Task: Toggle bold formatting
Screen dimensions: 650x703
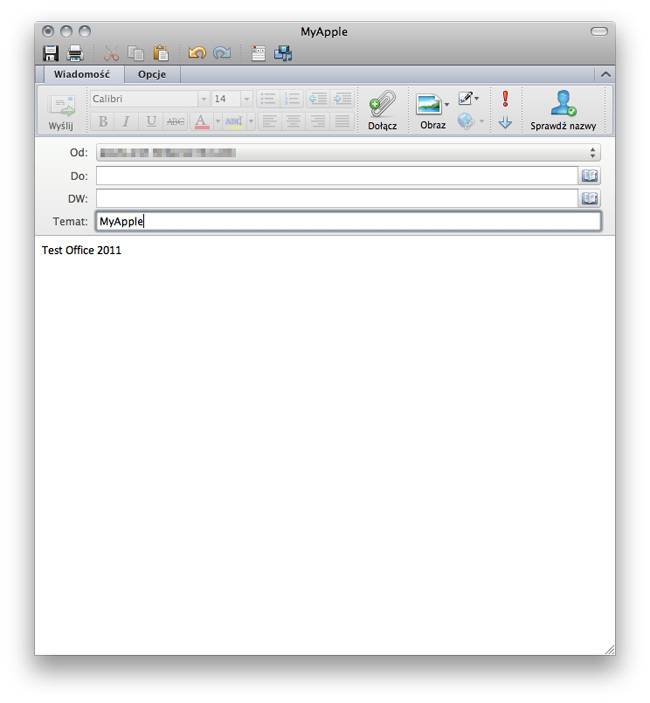Action: [103, 121]
